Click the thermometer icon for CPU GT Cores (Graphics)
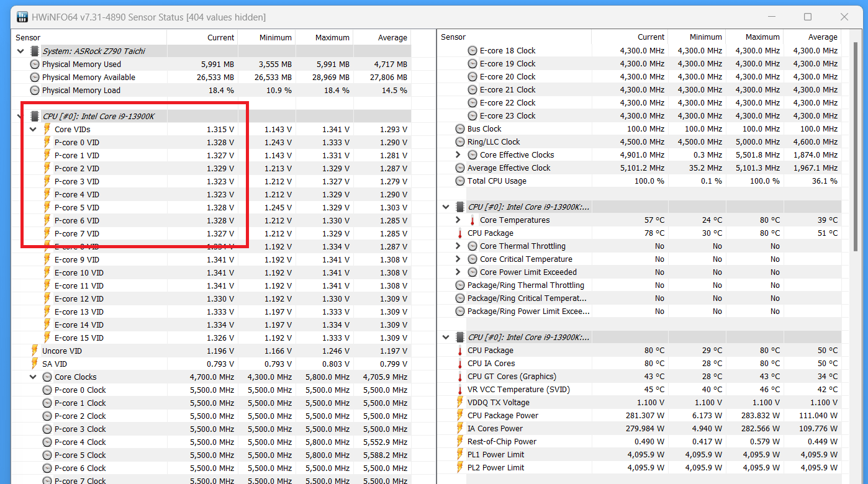Screen dimensions: 868x484 [x=460, y=377]
